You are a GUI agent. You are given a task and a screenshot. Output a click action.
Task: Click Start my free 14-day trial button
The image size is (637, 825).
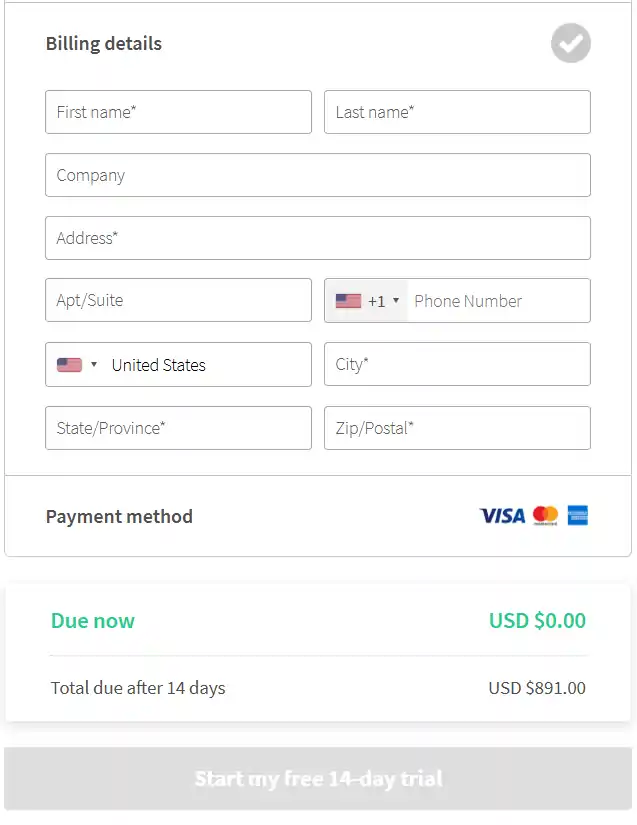click(318, 779)
